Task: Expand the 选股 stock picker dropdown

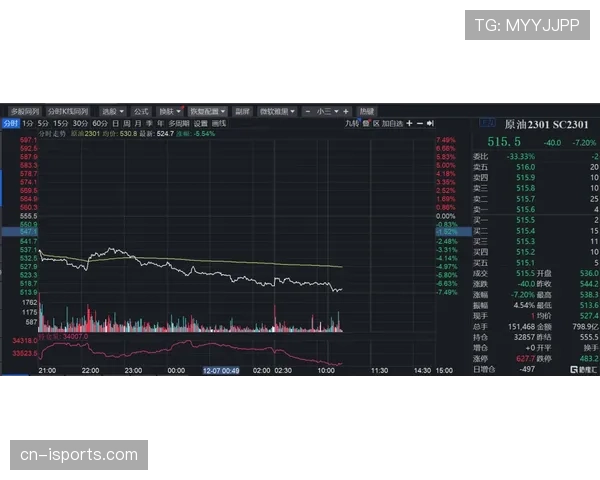Action: (x=112, y=111)
